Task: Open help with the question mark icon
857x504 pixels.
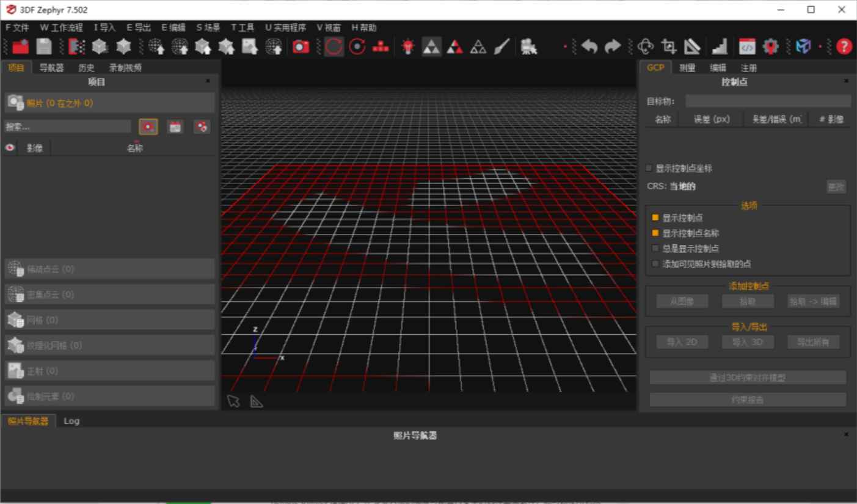Action: [845, 46]
